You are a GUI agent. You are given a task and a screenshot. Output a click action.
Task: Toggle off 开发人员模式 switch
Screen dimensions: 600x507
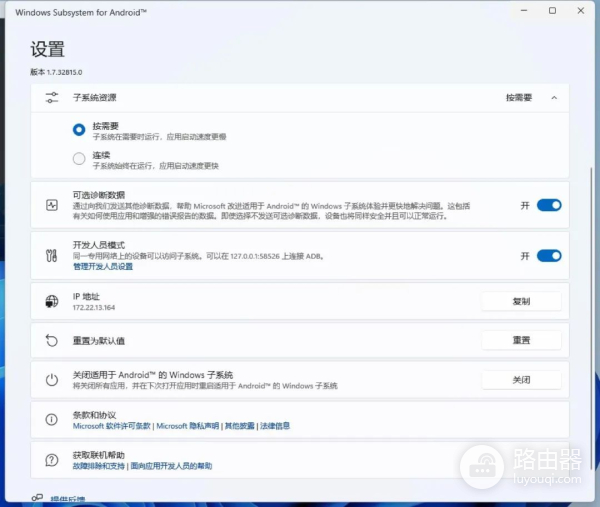tap(549, 256)
